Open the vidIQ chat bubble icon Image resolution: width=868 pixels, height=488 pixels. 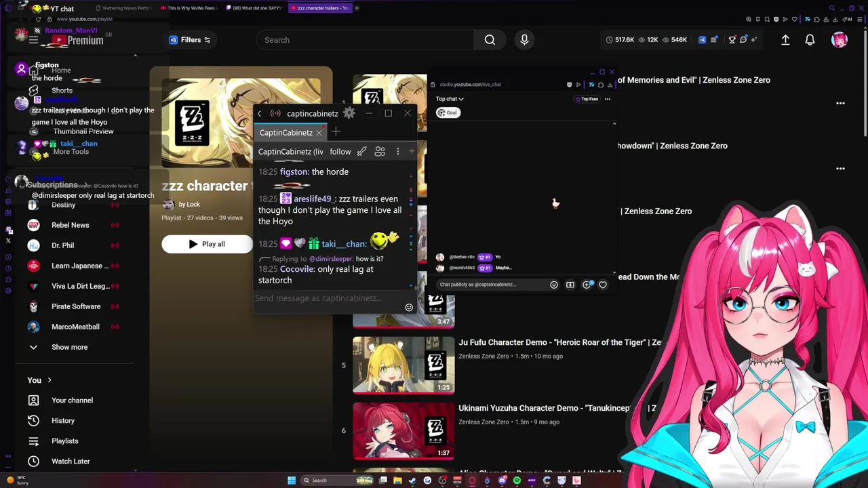[x=743, y=40]
